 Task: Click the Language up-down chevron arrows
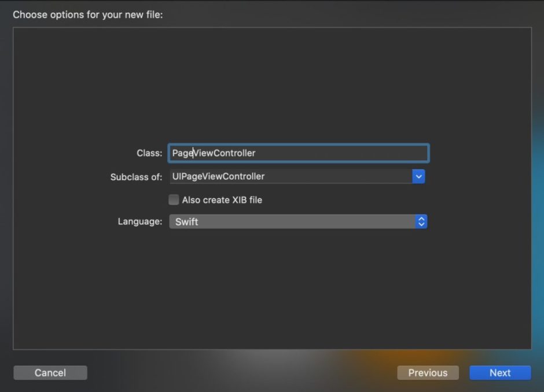[x=421, y=221]
